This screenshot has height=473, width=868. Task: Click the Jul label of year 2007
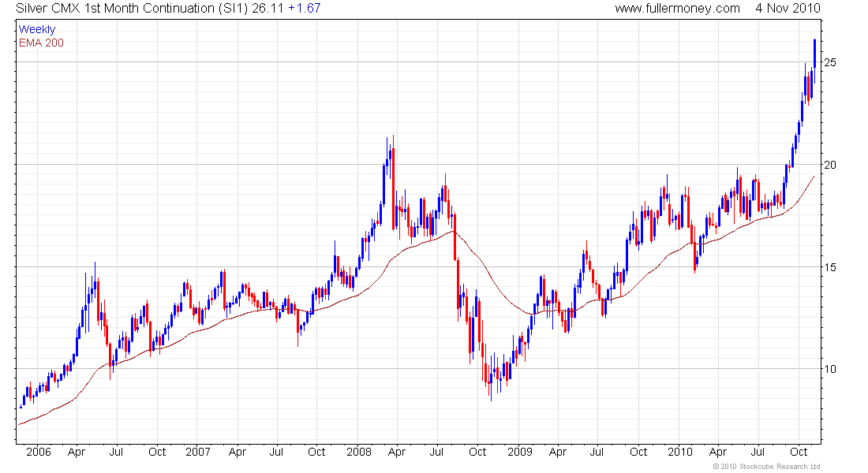click(x=276, y=452)
